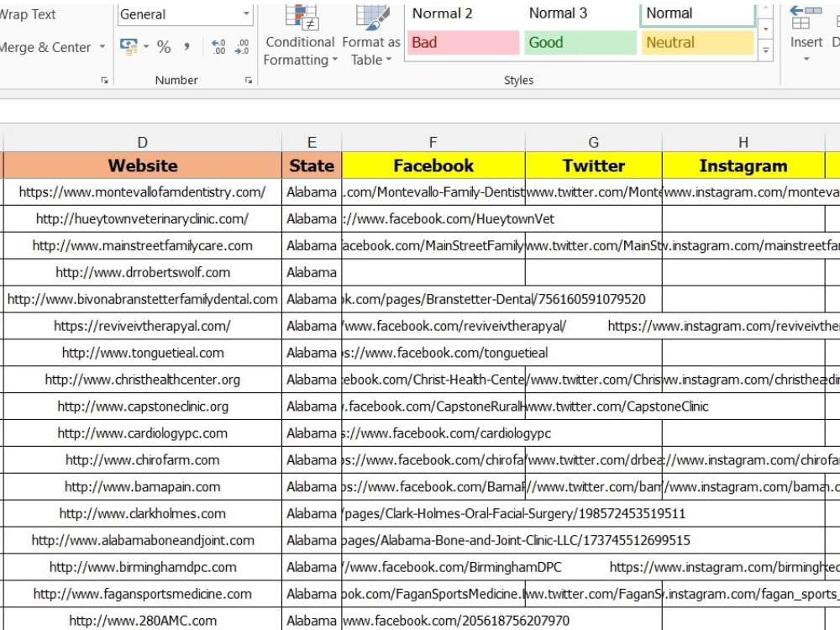Select cell with bivonabranstetterfamilydental.com website

[143, 299]
